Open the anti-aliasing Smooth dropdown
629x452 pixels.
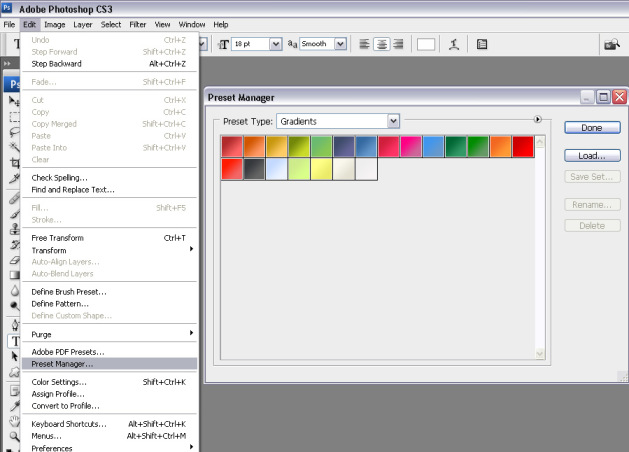[x=340, y=44]
